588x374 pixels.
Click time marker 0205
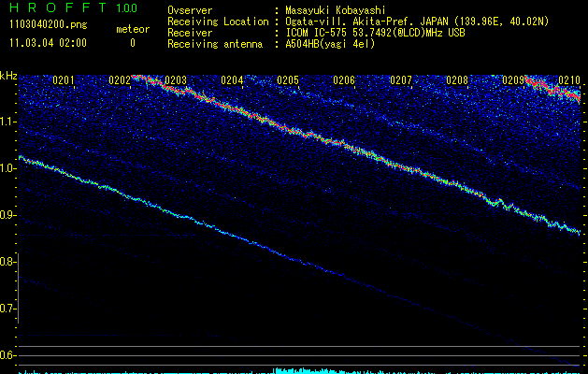tap(288, 80)
